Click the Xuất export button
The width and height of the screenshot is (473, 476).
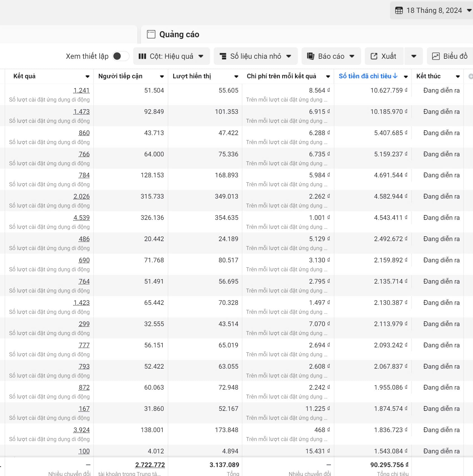(384, 56)
